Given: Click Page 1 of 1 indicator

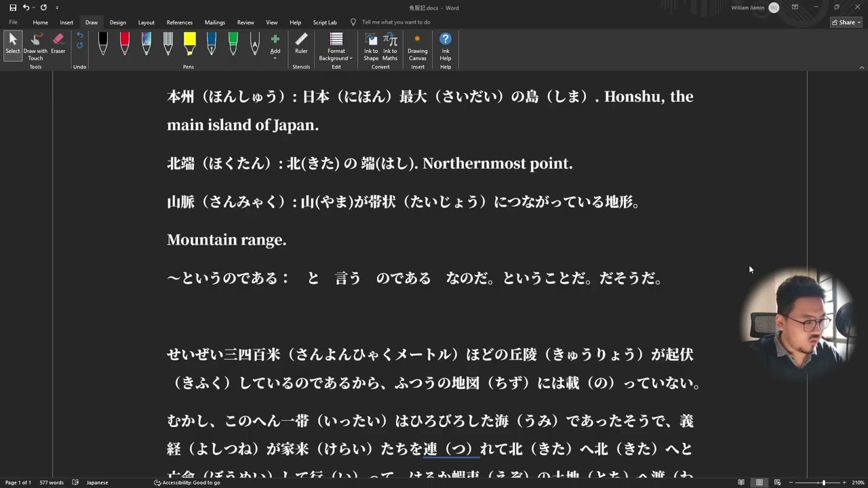Looking at the screenshot, I should pos(18,483).
